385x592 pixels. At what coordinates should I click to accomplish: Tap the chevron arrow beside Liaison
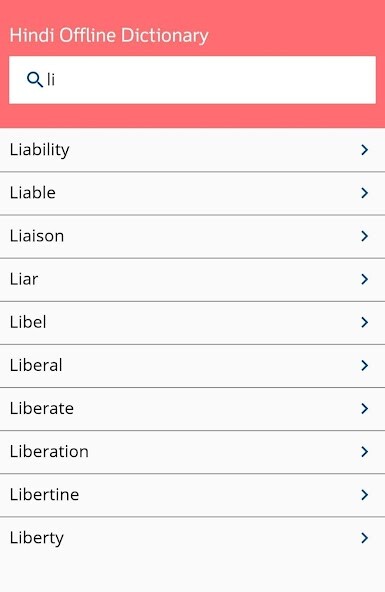tap(364, 236)
